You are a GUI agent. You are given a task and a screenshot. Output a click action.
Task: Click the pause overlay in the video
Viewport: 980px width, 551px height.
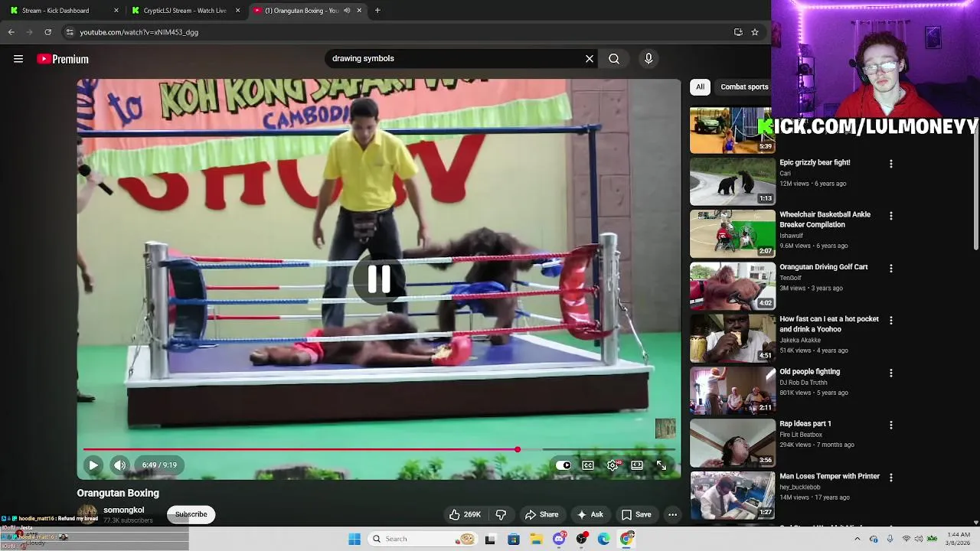379,279
